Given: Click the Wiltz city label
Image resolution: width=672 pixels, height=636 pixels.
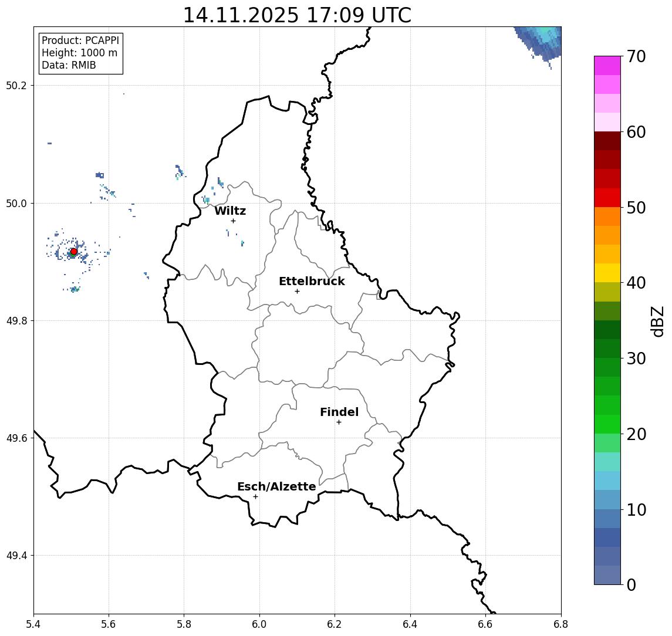Looking at the screenshot, I should coord(230,211).
